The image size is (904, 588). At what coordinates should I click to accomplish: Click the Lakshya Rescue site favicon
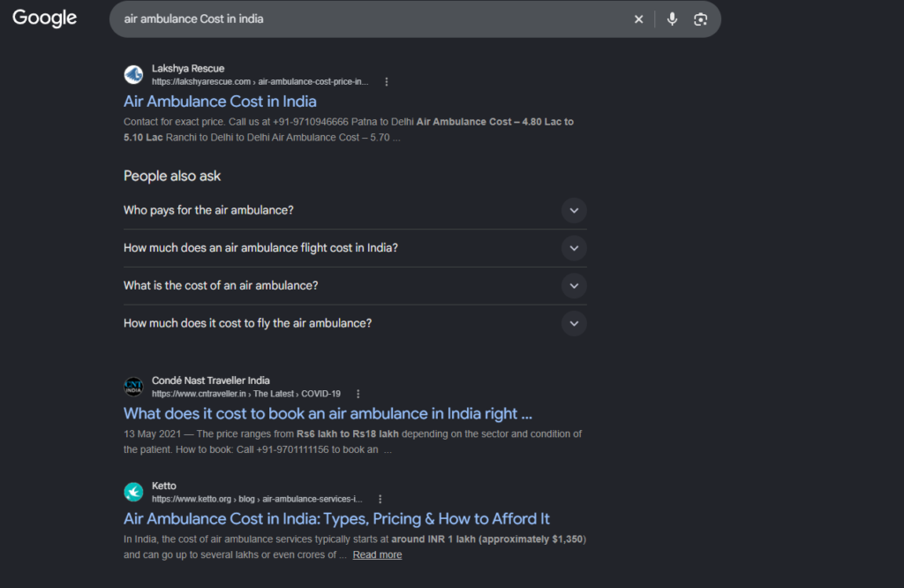click(134, 74)
